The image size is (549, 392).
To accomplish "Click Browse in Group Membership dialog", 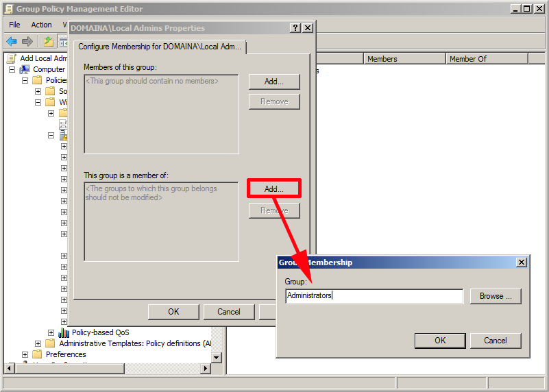I will coord(496,296).
